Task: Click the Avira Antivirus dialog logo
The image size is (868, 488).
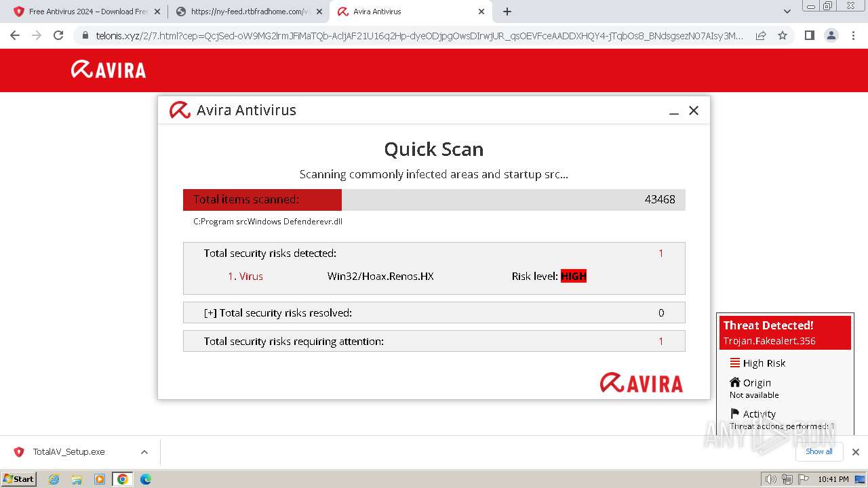Action: (x=180, y=110)
